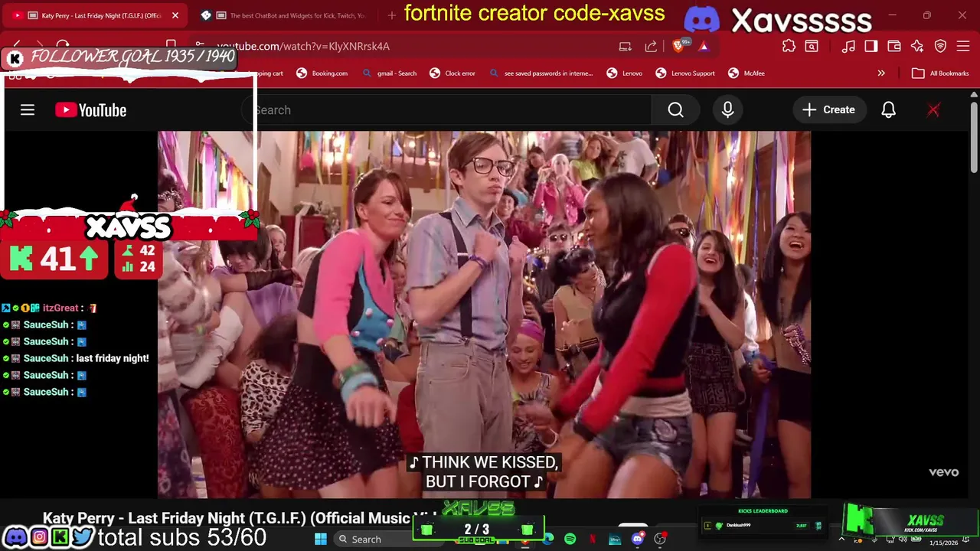Open the Brave Wallet icon
Image resolution: width=980 pixels, height=551 pixels.
[893, 47]
